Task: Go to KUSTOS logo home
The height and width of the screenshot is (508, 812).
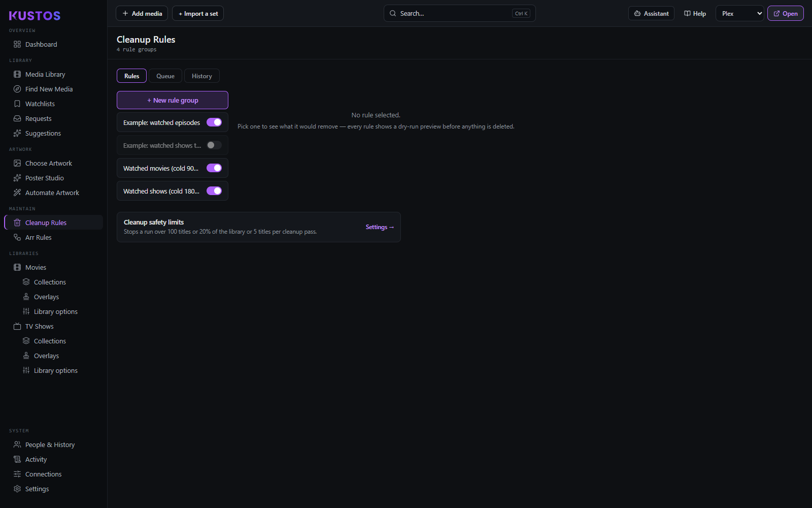Action: click(x=35, y=16)
